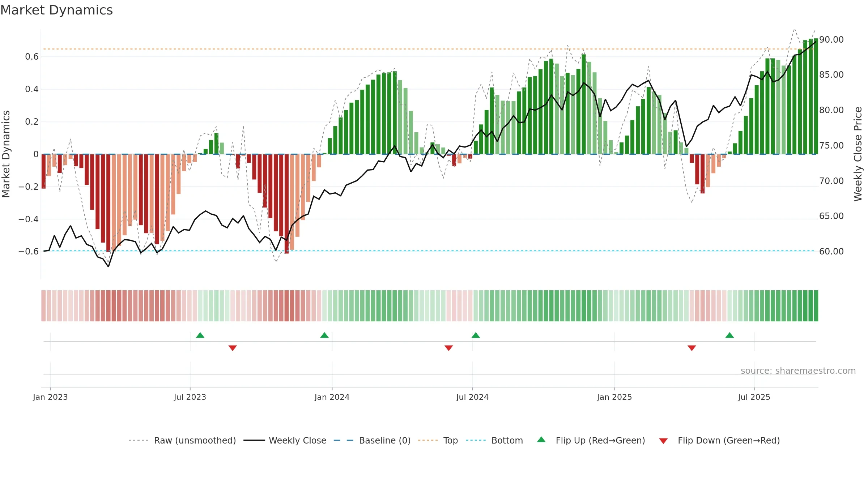
Task: Click the Jan 2023 axis label
Action: [x=50, y=397]
